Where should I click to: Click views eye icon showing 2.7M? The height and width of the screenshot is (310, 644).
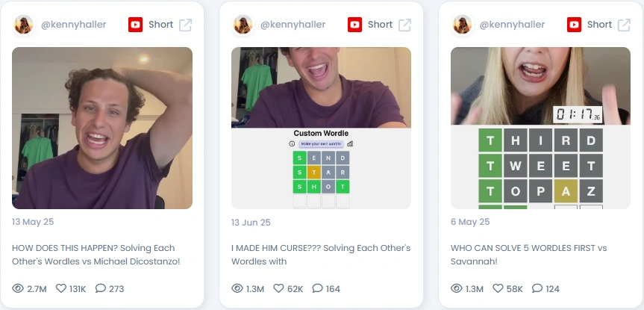tap(18, 288)
